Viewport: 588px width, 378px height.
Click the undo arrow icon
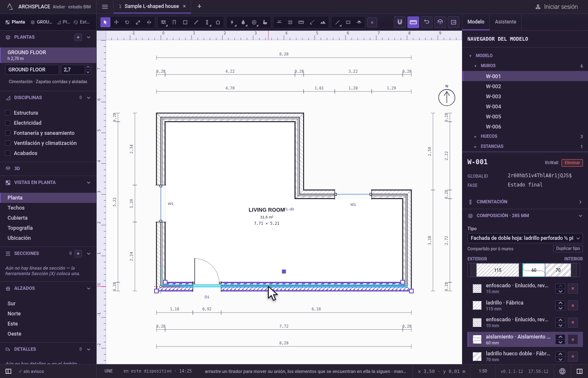(x=427, y=22)
